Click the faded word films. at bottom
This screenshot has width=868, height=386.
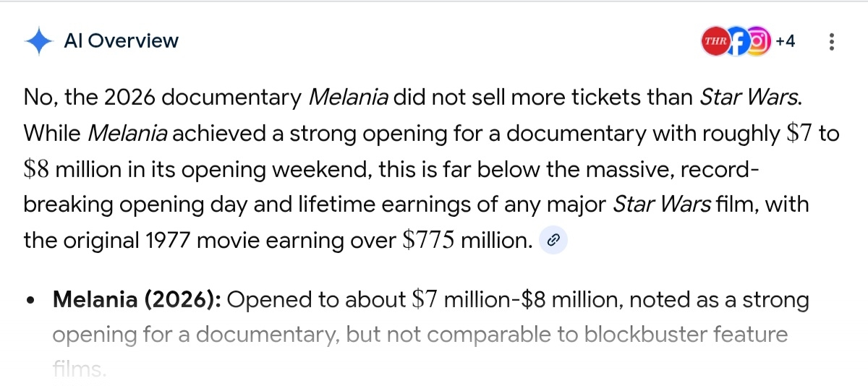[x=80, y=370]
